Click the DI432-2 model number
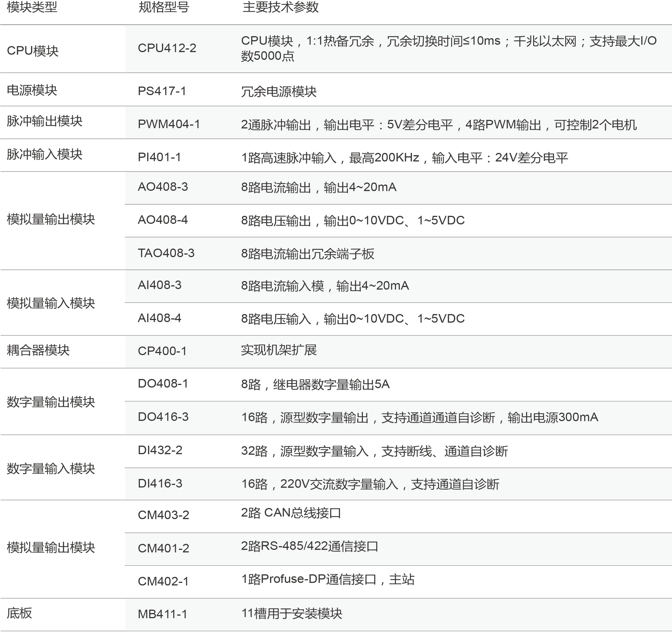The image size is (672, 633). click(x=160, y=450)
